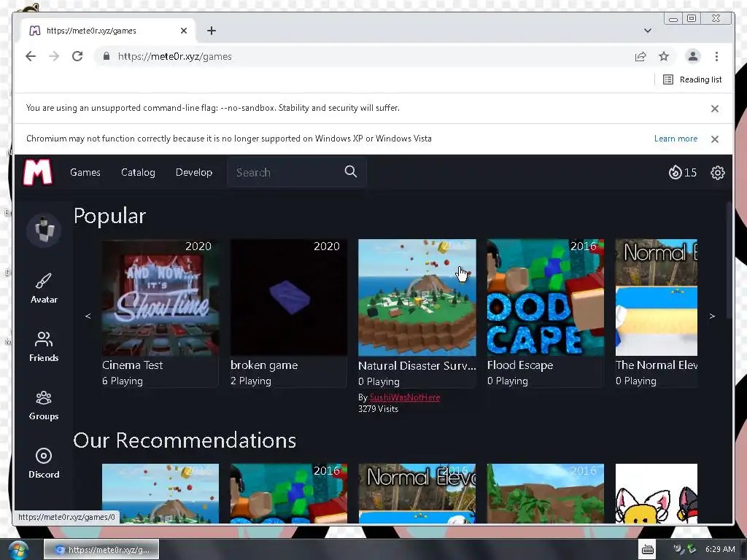Click the avatar profile picture in sidebar

[x=44, y=230]
